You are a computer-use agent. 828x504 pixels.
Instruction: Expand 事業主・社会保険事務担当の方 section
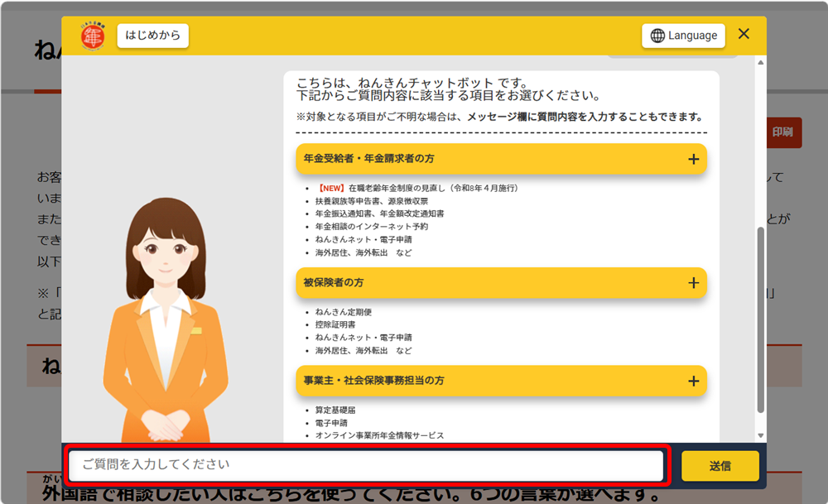coord(501,381)
